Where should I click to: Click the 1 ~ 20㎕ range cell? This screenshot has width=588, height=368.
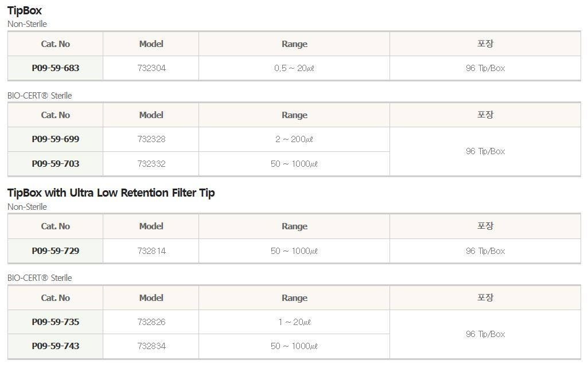pyautogui.click(x=294, y=322)
